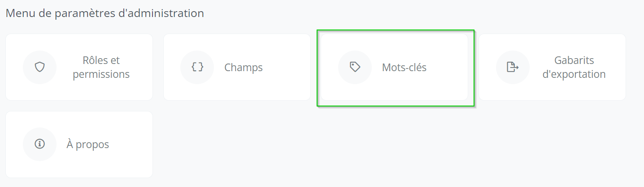Select the "À propos" label text
The height and width of the screenshot is (187, 644).
coord(88,145)
